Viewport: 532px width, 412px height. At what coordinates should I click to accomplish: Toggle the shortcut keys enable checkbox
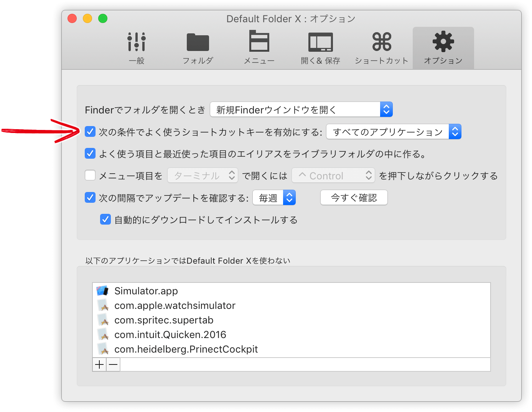point(90,132)
